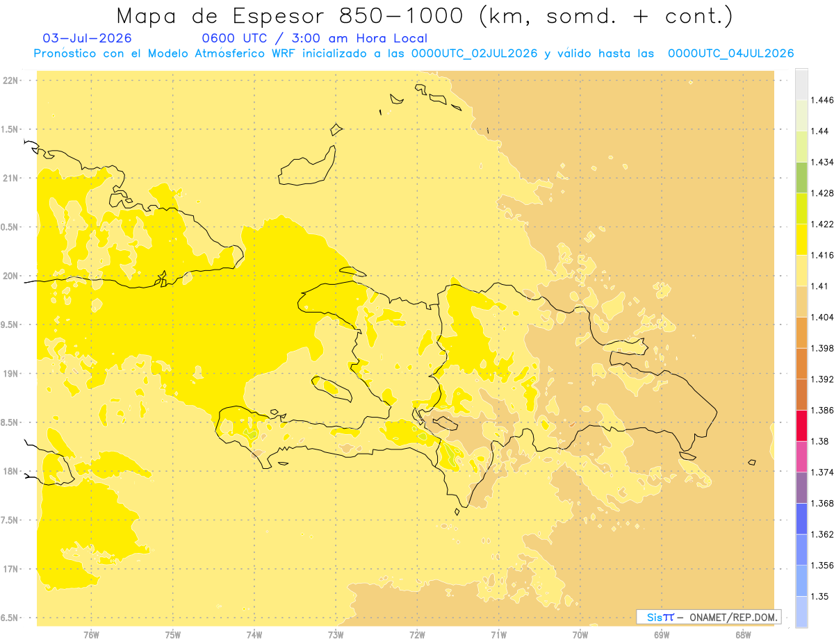Click the longitude label '72W'
The width and height of the screenshot is (834, 644).
(x=417, y=635)
